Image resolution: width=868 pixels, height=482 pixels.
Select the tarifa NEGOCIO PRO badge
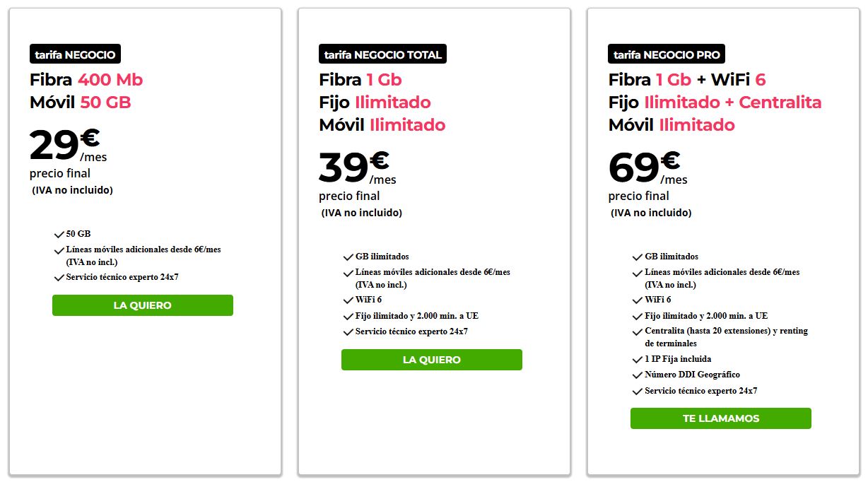(666, 54)
